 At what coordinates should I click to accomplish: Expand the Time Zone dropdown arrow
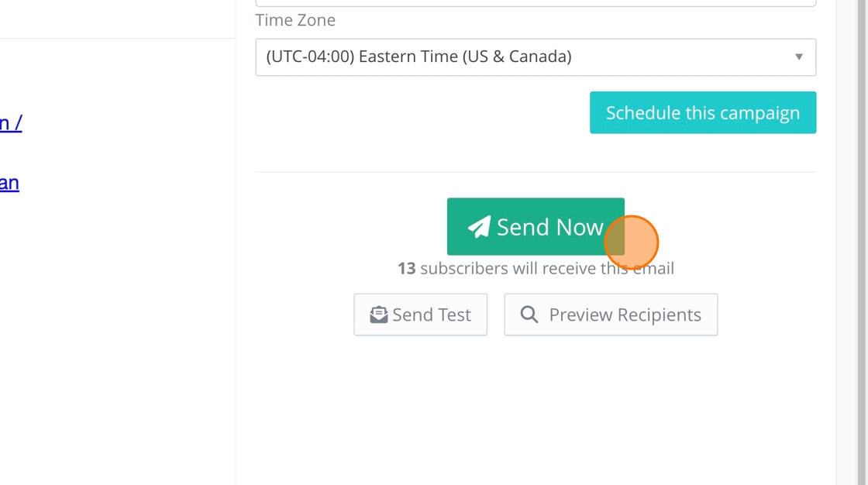click(x=798, y=57)
